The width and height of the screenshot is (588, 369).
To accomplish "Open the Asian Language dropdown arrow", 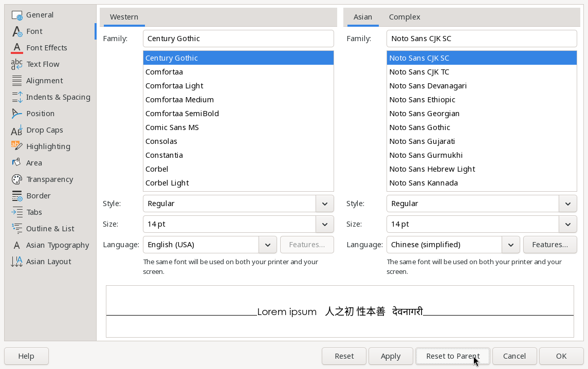I will (511, 245).
